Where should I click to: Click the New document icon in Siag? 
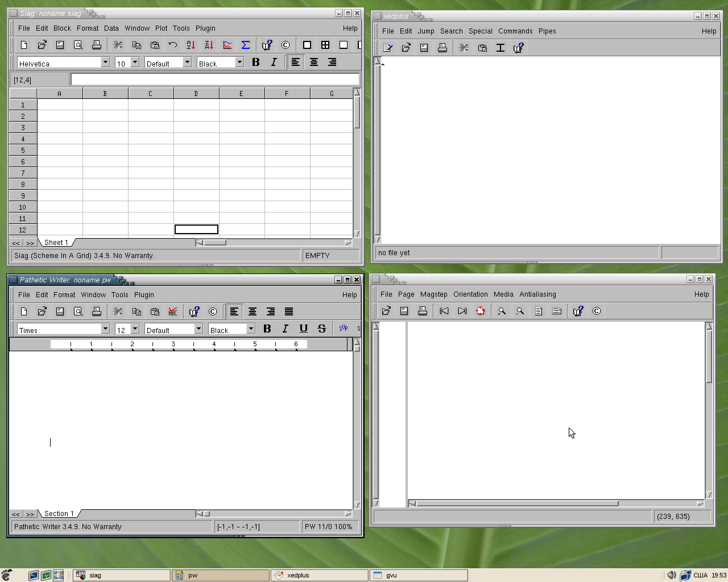(x=24, y=45)
